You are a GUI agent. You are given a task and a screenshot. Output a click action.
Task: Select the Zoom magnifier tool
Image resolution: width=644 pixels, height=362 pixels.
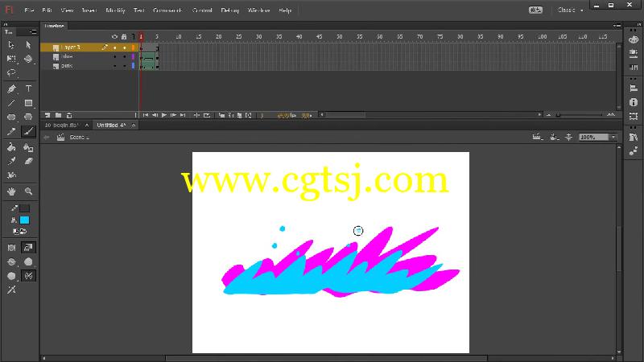tap(28, 191)
